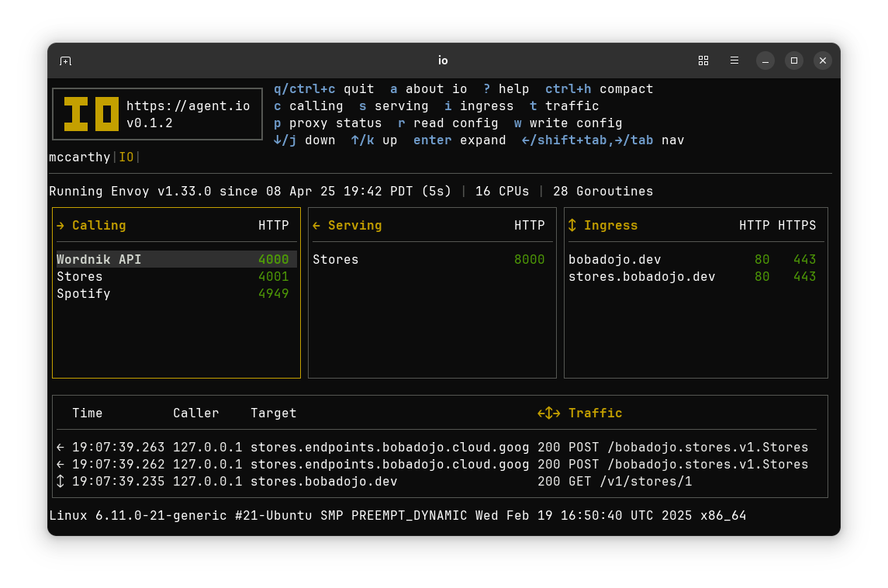Click the yellow IO logo
The image size is (888, 588).
pyautogui.click(x=92, y=114)
